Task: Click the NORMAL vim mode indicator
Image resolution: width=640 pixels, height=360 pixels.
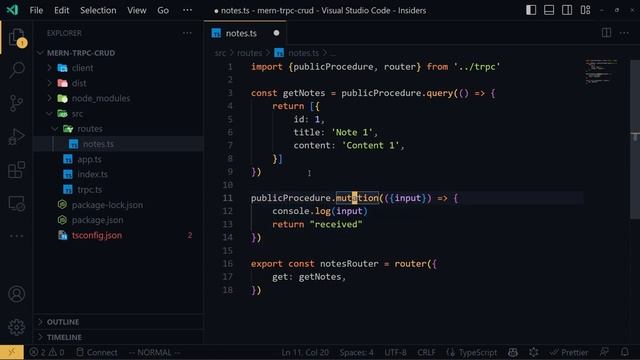Action: [154, 352]
